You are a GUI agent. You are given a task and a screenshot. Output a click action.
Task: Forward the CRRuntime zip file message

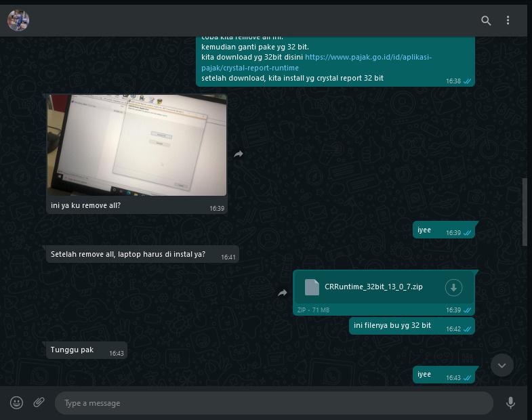click(283, 293)
